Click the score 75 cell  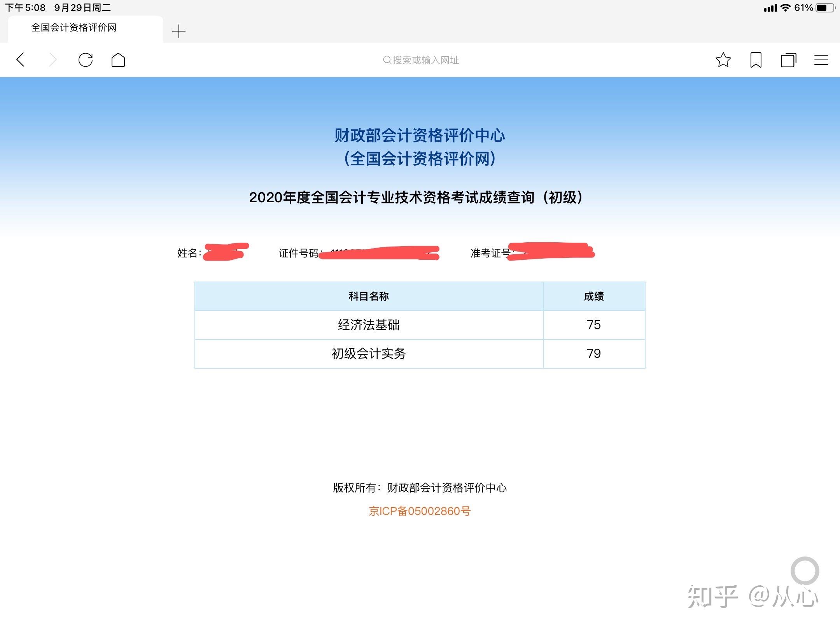594,325
